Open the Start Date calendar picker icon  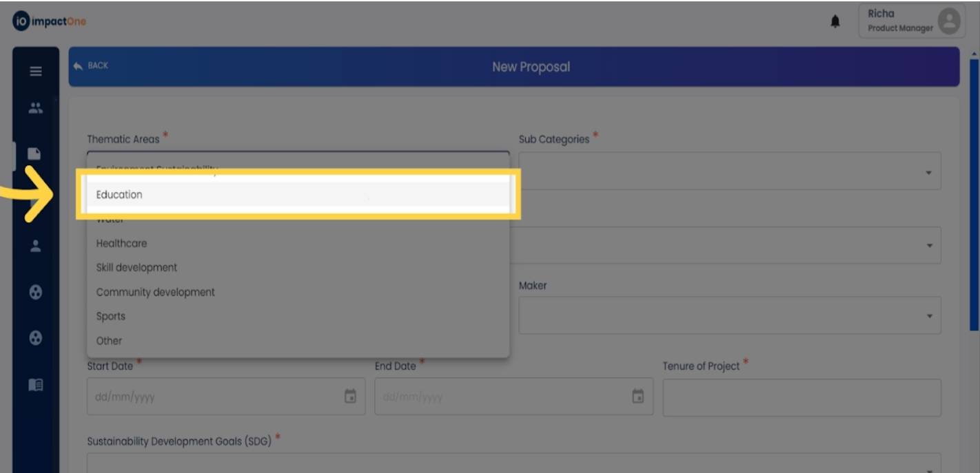click(x=350, y=397)
